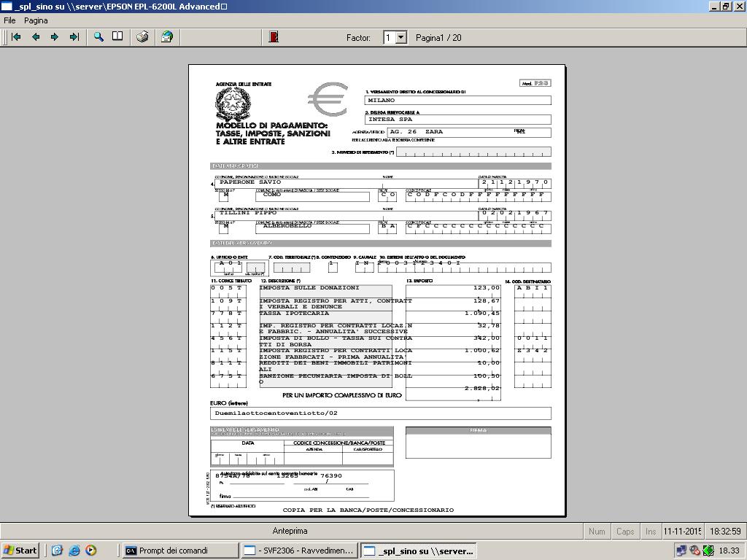Click the FIRMA signature box
747x560 pixels.
click(479, 443)
